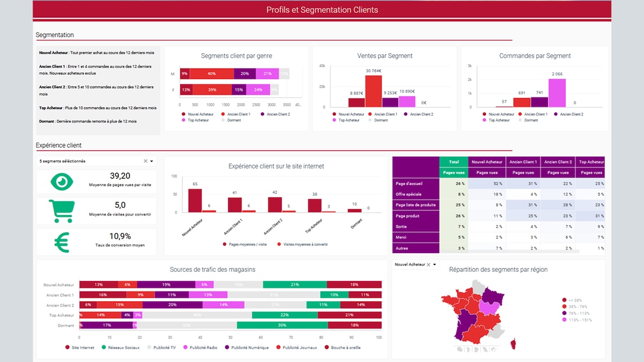Toggle Réseaux Sociaux legend in traffic sources
The width and height of the screenshot is (644, 362).
pos(122,348)
